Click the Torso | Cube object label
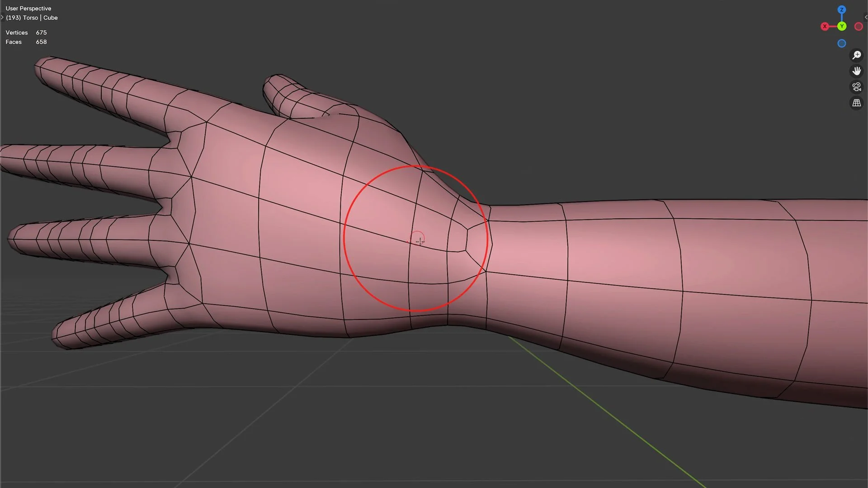The height and width of the screenshot is (488, 868). (x=32, y=18)
